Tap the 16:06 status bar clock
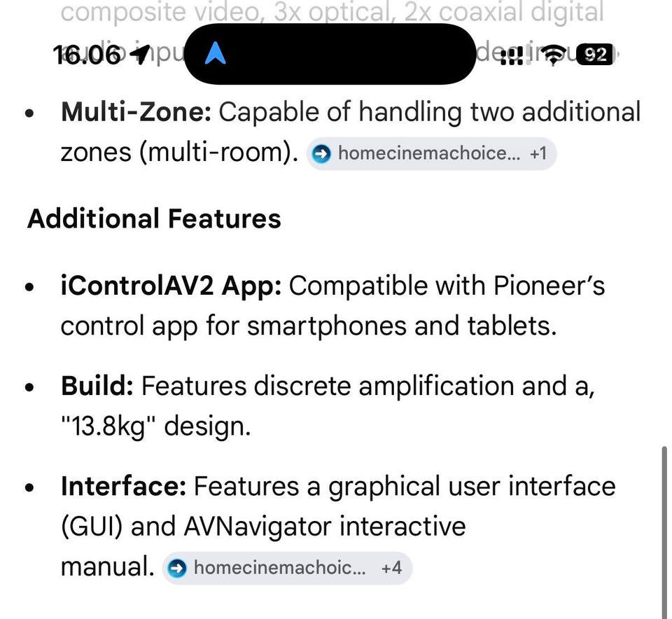This screenshot has height=619, width=672. coord(87,55)
